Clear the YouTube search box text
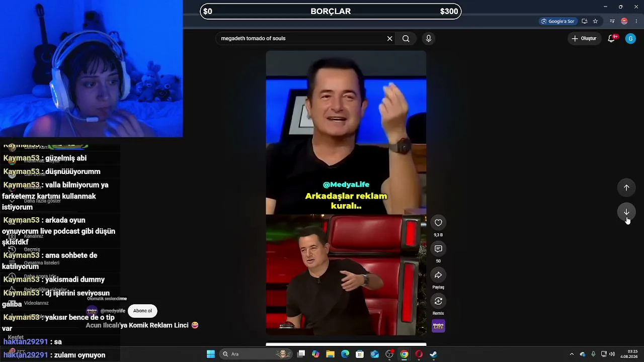Screen dimensions: 644x362 [389, 39]
